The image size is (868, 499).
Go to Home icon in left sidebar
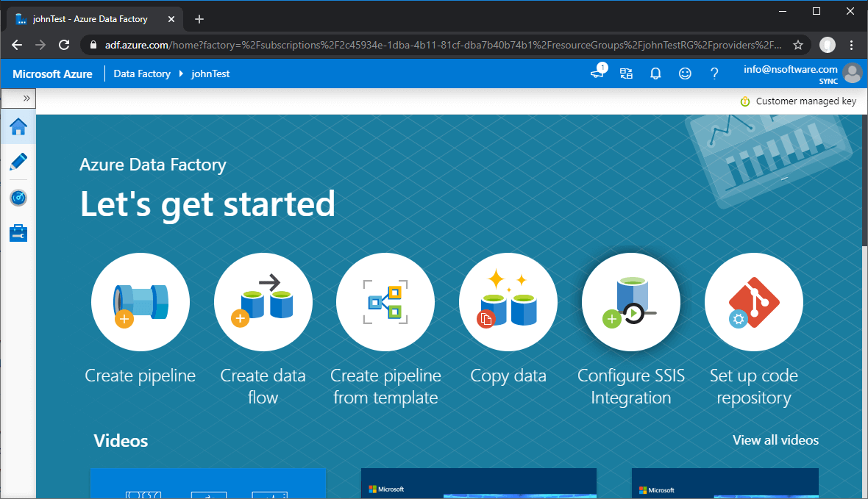(x=18, y=126)
